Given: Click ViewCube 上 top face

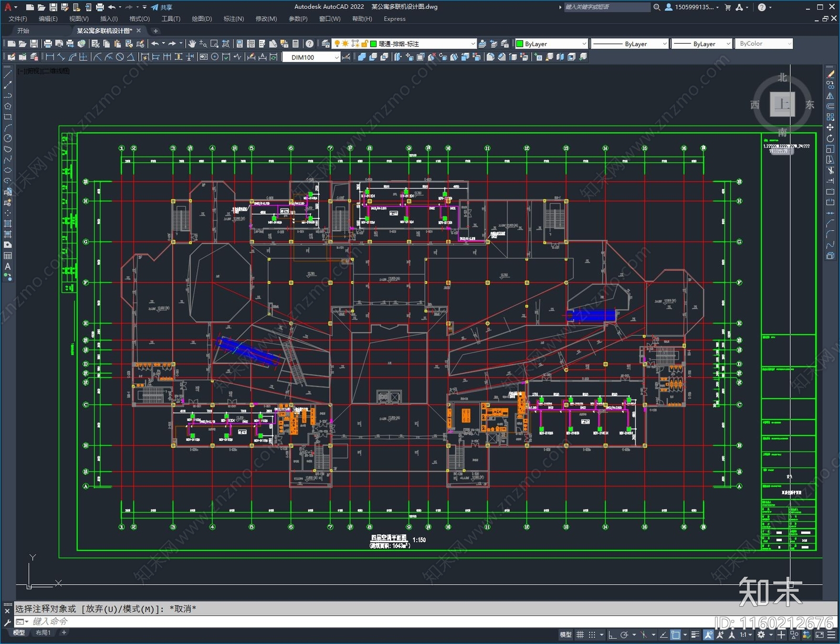Looking at the screenshot, I should (x=782, y=104).
